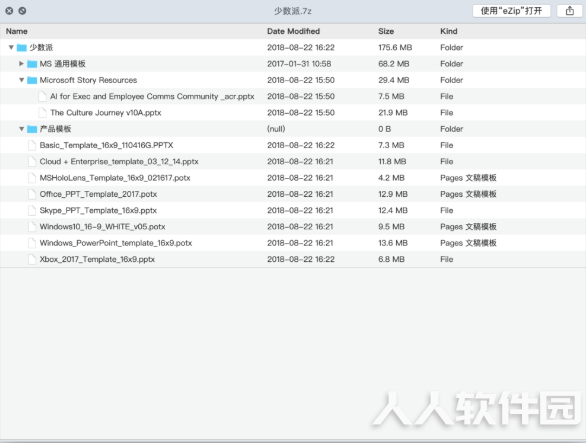
Task: Click file icon of Windows10_16-9_WHITE_v05.potx
Action: point(32,227)
